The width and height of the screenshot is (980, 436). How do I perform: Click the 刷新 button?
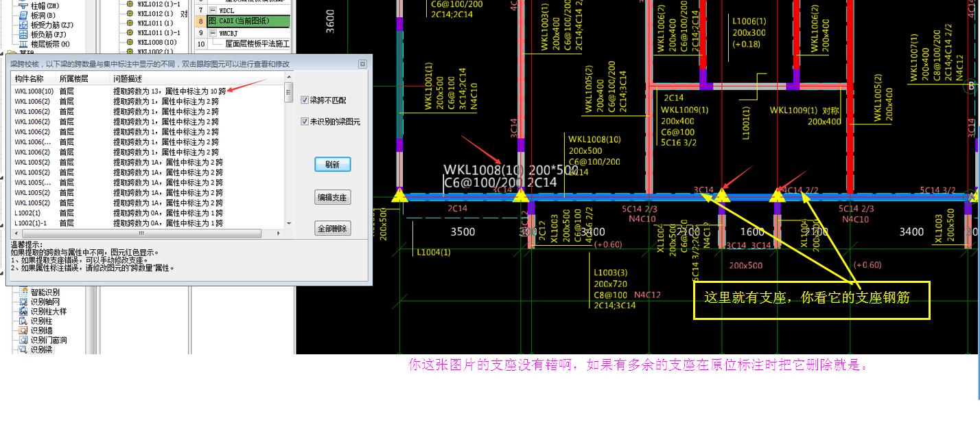(x=333, y=165)
